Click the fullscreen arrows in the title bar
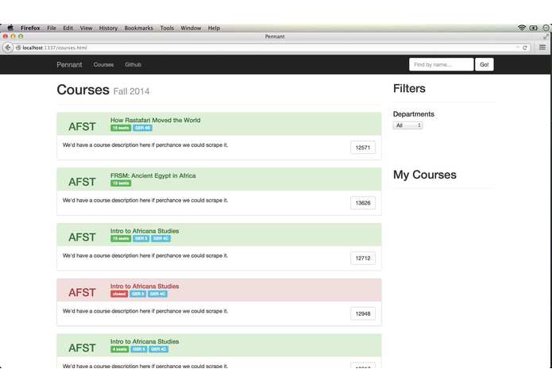Image resolution: width=552 pixels, height=392 pixels. click(546, 37)
